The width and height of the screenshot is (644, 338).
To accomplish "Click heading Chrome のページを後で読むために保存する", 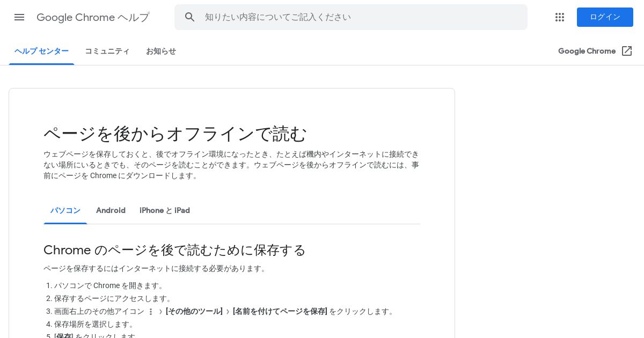I will pyautogui.click(x=174, y=250).
